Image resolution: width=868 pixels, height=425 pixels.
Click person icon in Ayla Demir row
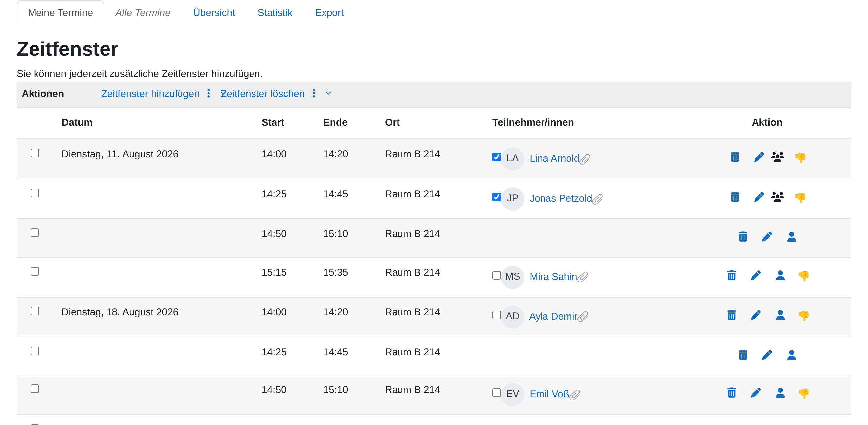(x=780, y=315)
